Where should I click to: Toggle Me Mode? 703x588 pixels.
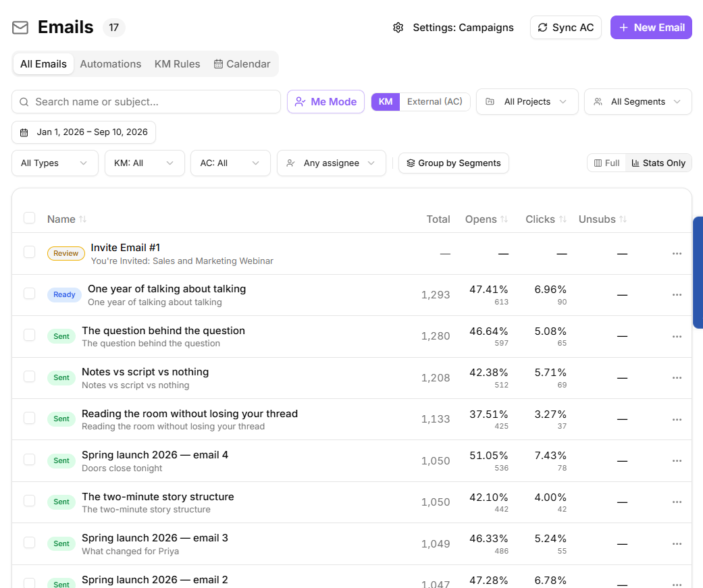pyautogui.click(x=326, y=102)
